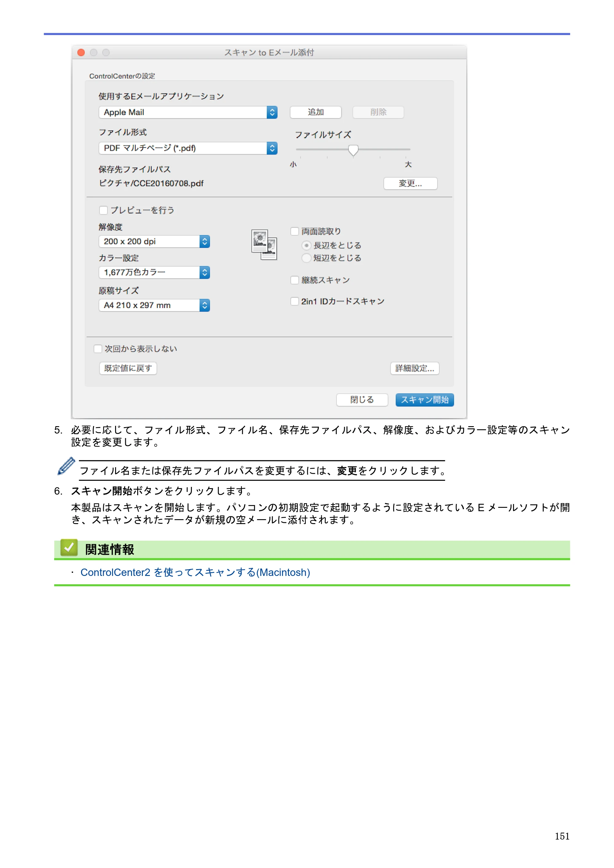Check the 2in1 IDカードスキャン option
The height and width of the screenshot is (868, 614).
point(294,301)
